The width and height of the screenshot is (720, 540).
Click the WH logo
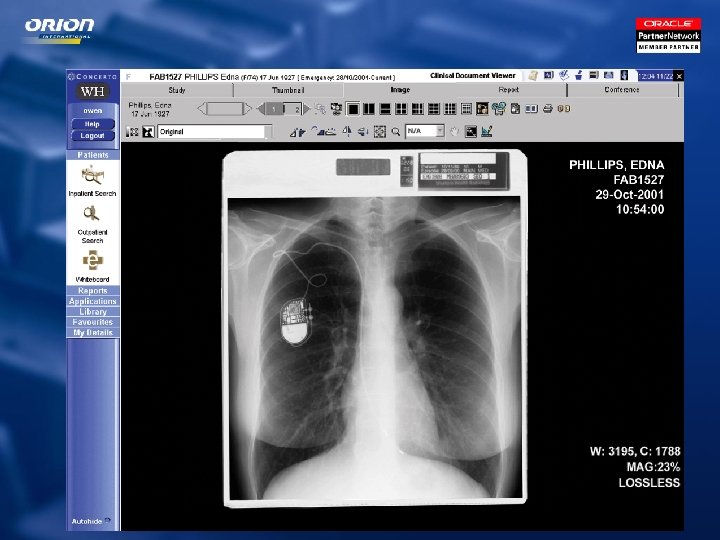pos(92,91)
